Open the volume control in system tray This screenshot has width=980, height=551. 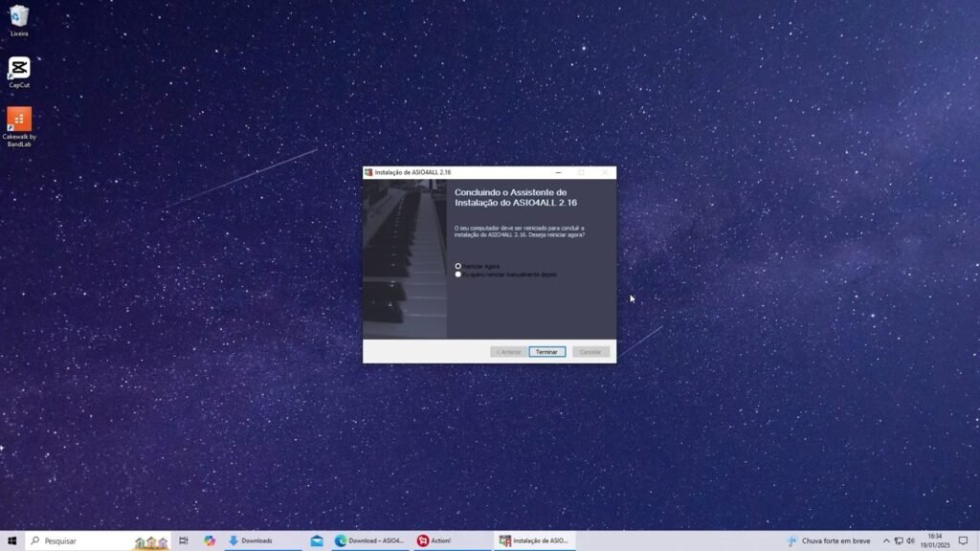(911, 541)
